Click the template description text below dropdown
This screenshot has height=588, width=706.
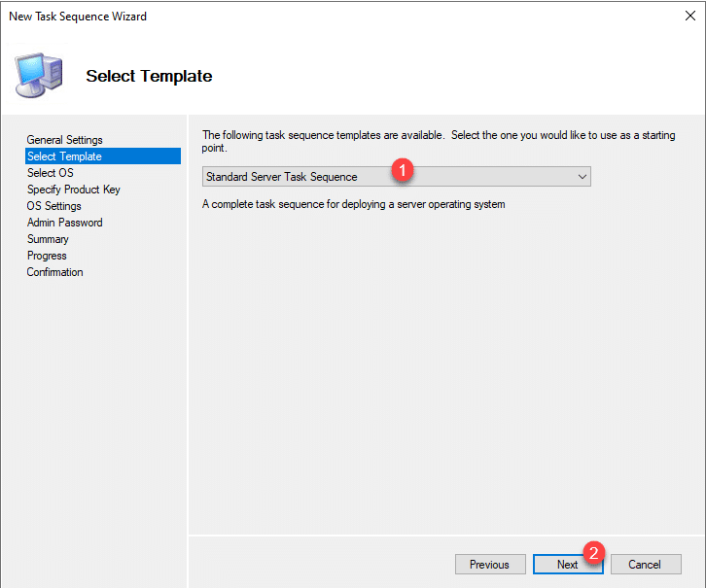click(353, 204)
